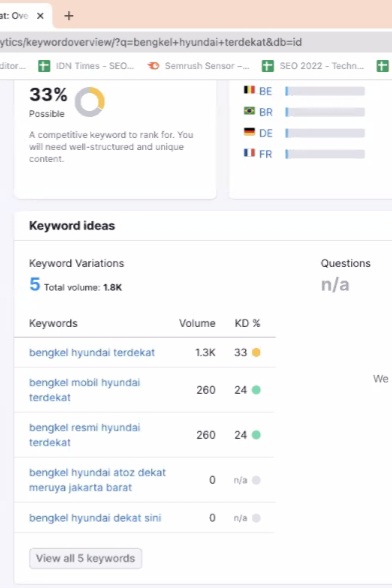Select the DE country flag entry
The image size is (392, 588).
(x=258, y=133)
